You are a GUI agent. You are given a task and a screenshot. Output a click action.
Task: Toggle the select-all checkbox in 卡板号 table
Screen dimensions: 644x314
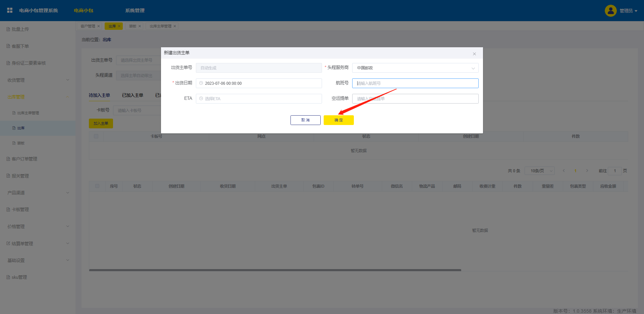[96, 136]
